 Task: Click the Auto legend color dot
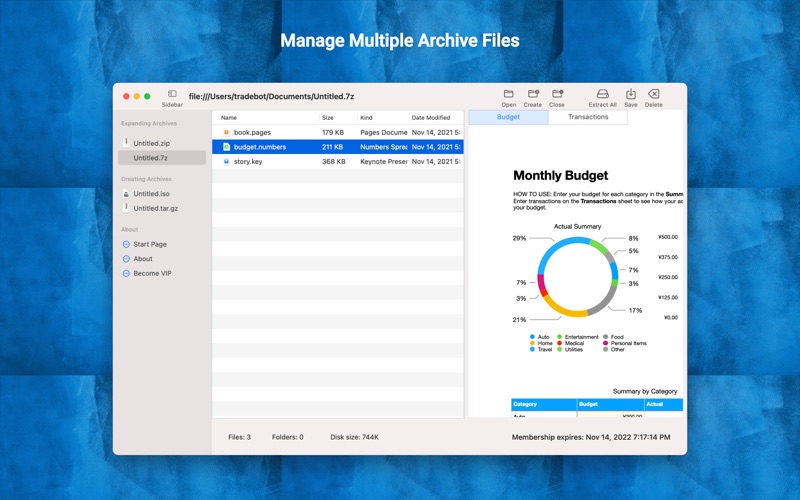[x=532, y=337]
